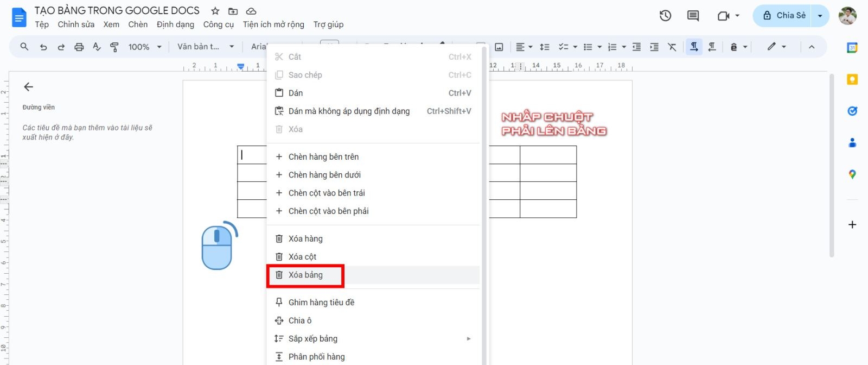Print the document
Image resolution: width=868 pixels, height=365 pixels.
click(x=79, y=47)
